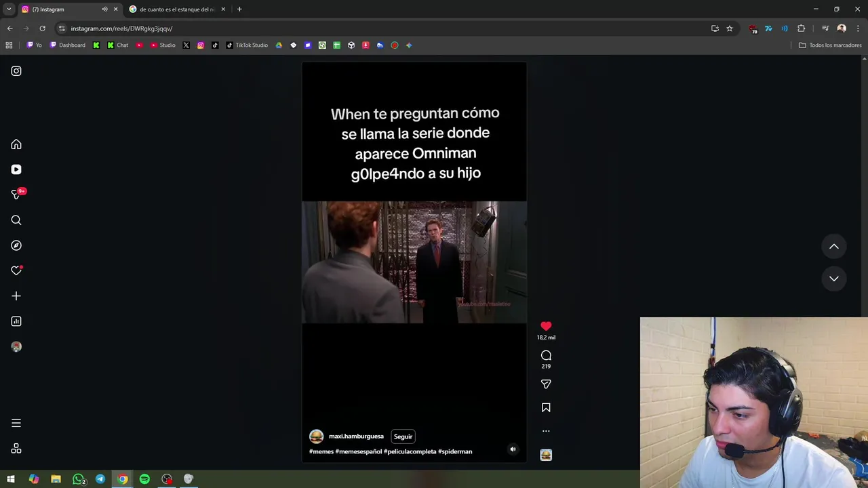Open Telegram from taskbar
868x488 pixels.
[x=100, y=479]
